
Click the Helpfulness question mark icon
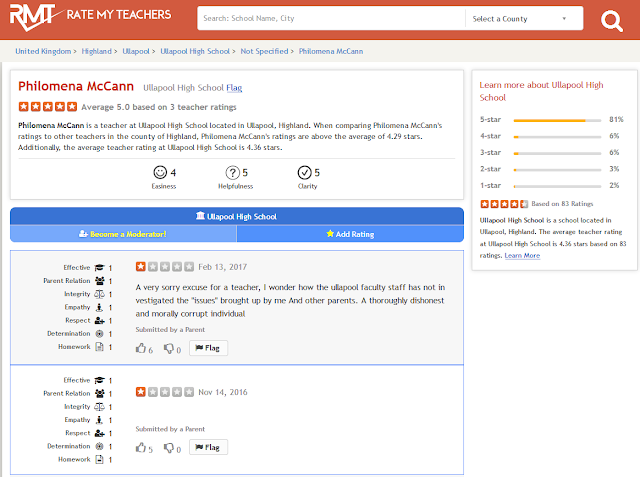[233, 173]
